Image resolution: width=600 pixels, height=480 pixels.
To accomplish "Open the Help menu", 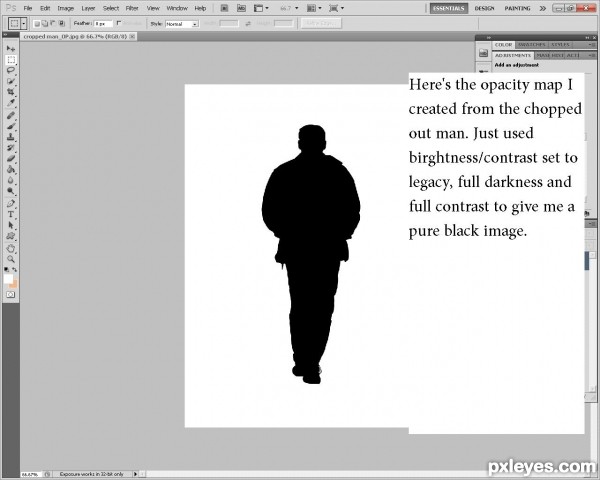I will coord(201,8).
